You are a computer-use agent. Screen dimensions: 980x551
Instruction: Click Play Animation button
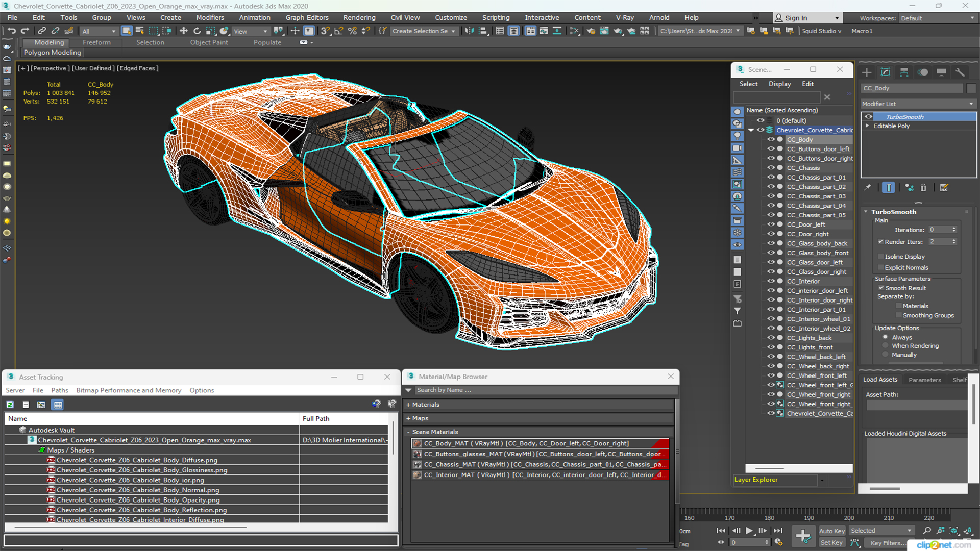[749, 531]
